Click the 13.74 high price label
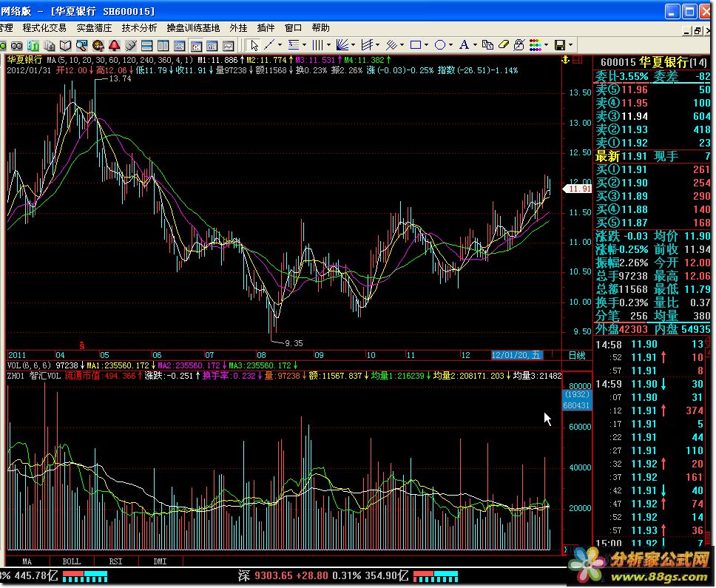This screenshot has height=588, width=716. click(120, 78)
